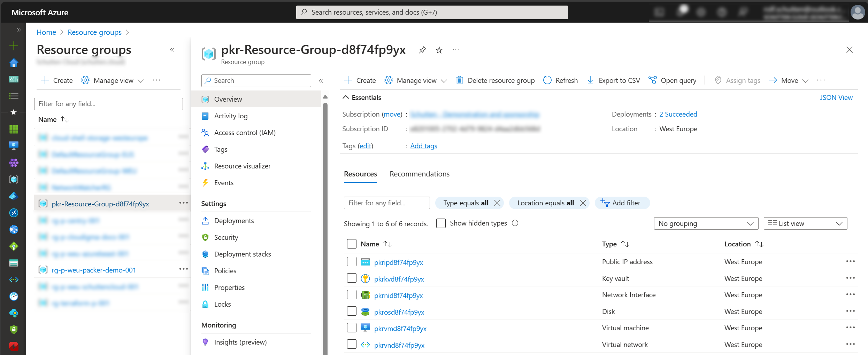Click the Home icon in left sidebar
This screenshot has height=355, width=868.
click(x=14, y=63)
